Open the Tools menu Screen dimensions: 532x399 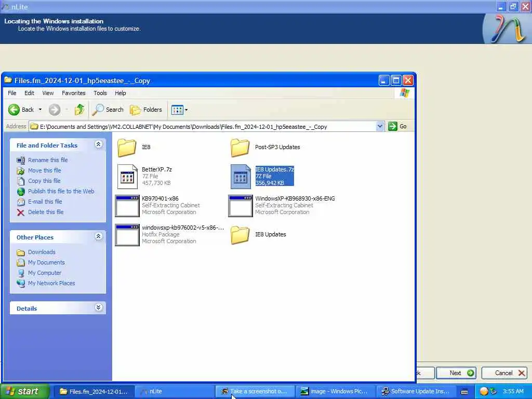point(100,93)
